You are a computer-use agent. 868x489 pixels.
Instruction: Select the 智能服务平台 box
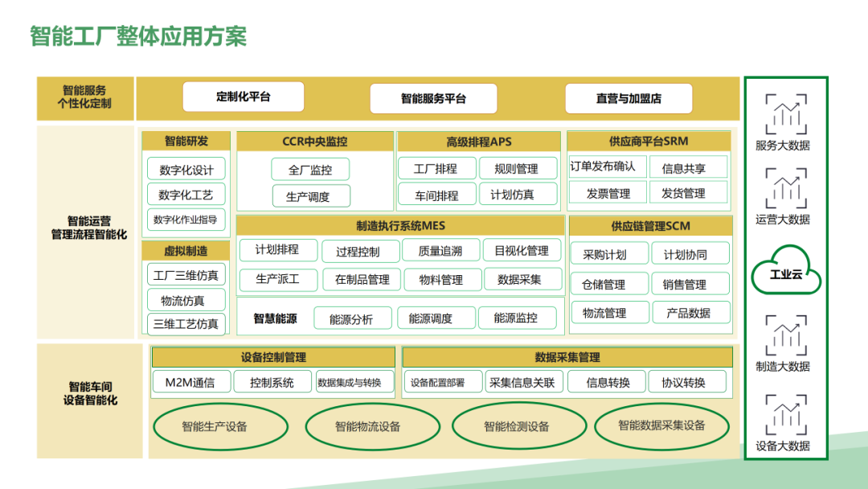[x=433, y=99]
